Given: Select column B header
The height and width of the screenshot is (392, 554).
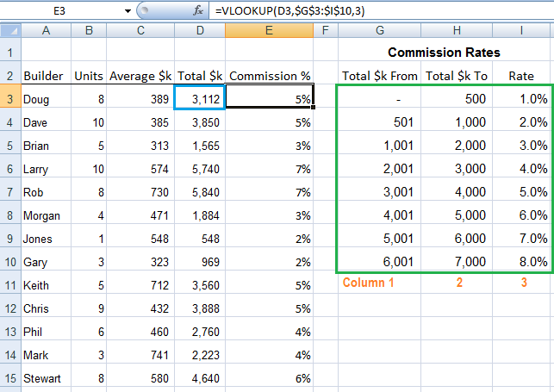Looking at the screenshot, I should [x=89, y=30].
